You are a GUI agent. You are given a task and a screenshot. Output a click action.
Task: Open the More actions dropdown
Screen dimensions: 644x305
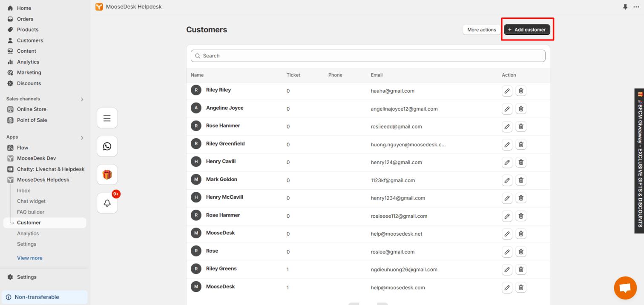[x=482, y=30]
